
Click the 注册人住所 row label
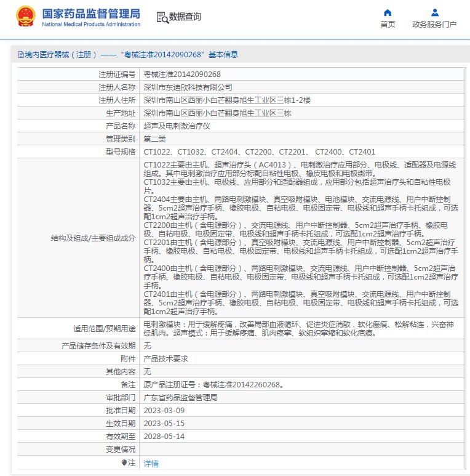pyautogui.click(x=117, y=100)
